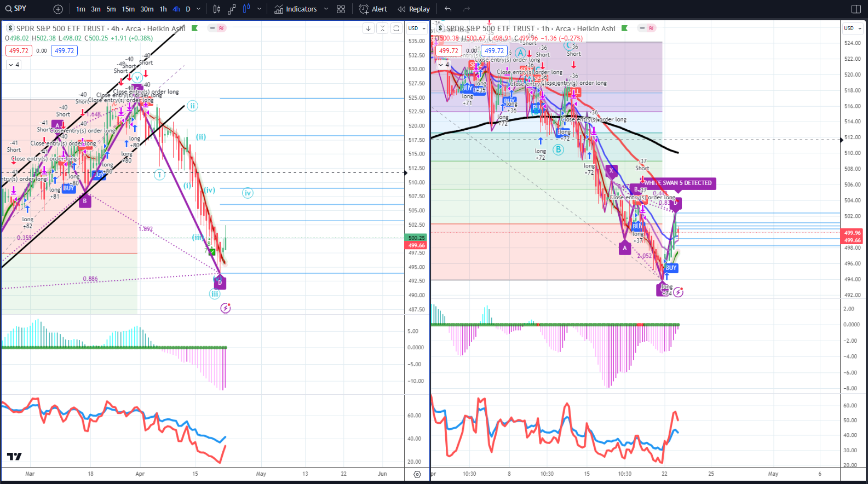Select the 3m timeframe
The image size is (868, 484).
[x=96, y=9]
